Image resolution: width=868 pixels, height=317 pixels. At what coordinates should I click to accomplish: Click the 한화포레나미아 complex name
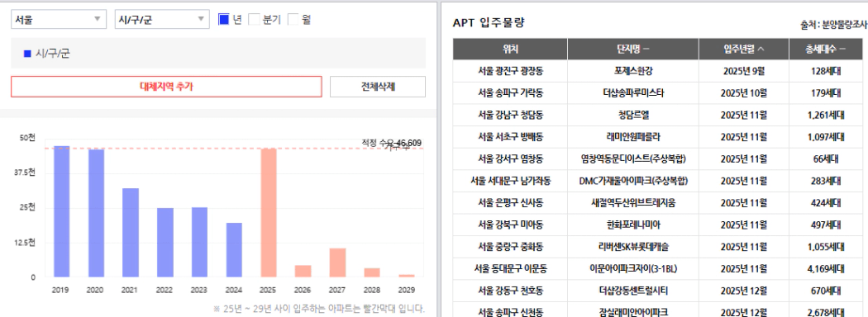point(633,225)
